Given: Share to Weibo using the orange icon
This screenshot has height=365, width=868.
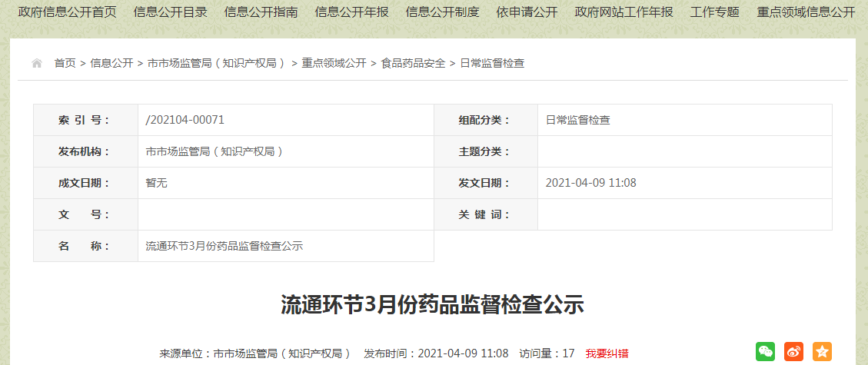Looking at the screenshot, I should tap(793, 351).
